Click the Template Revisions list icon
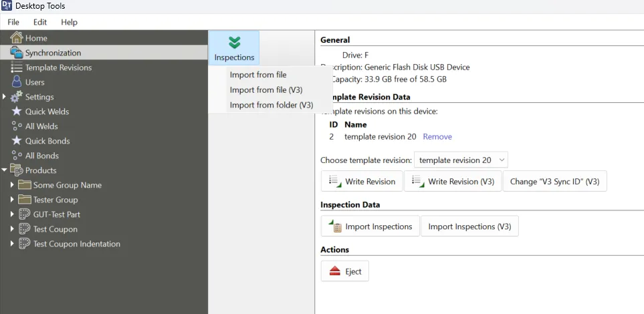This screenshot has height=314, width=644. (17, 67)
